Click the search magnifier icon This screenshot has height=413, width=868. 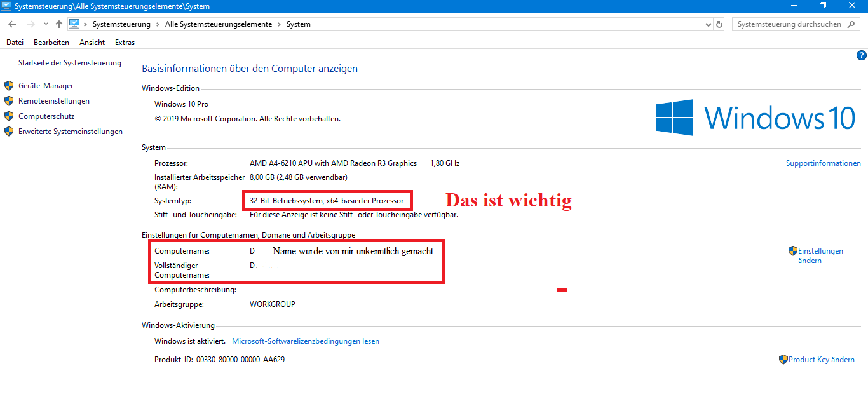pyautogui.click(x=851, y=24)
